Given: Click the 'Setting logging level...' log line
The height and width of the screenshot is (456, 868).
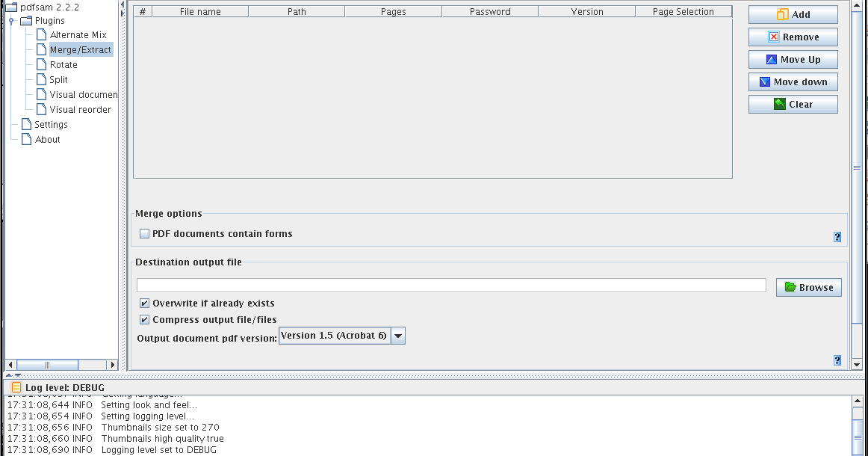Looking at the screenshot, I should click(x=101, y=416).
